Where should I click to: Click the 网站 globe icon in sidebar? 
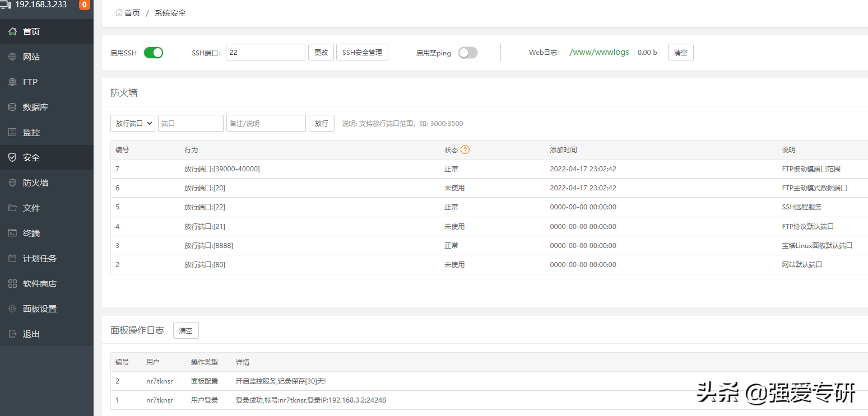pos(12,57)
